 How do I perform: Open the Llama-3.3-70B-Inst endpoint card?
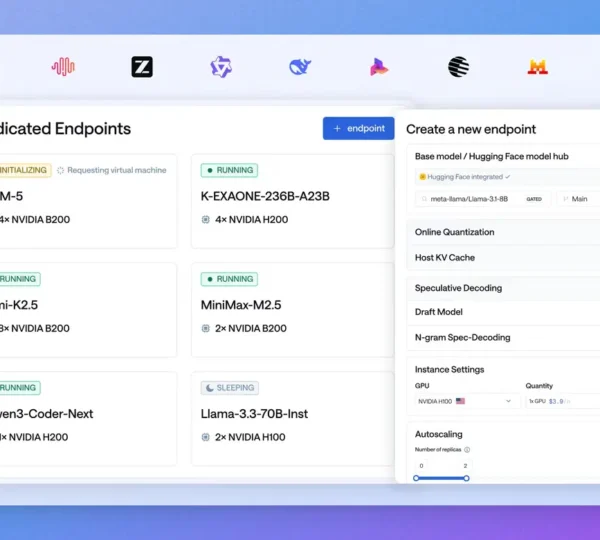coord(293,419)
